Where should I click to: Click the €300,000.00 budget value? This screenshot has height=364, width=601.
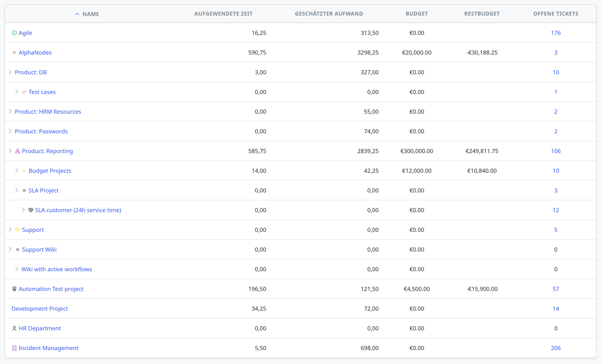pos(417,151)
